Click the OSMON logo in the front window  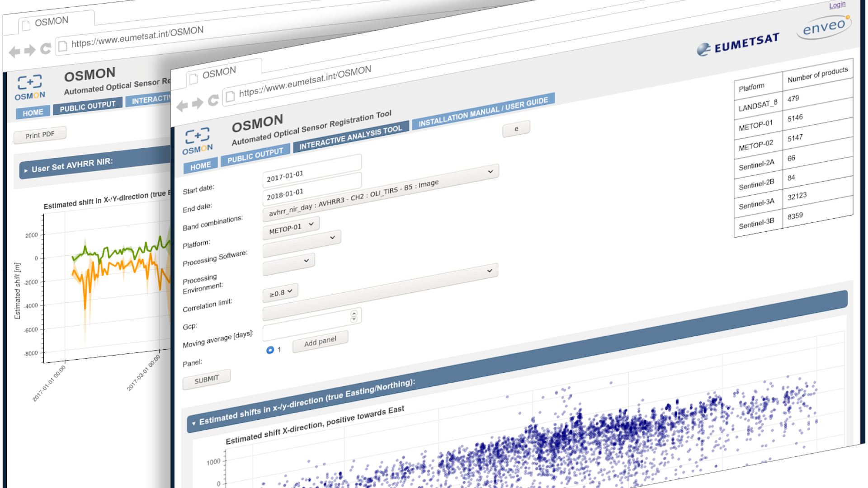198,141
